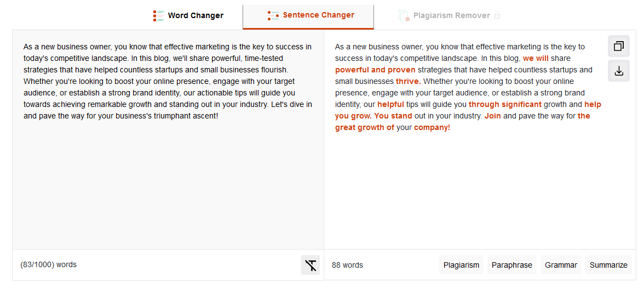Click the highlighted phrase 'powerful and proven'
This screenshot has width=644, height=288.
375,70
